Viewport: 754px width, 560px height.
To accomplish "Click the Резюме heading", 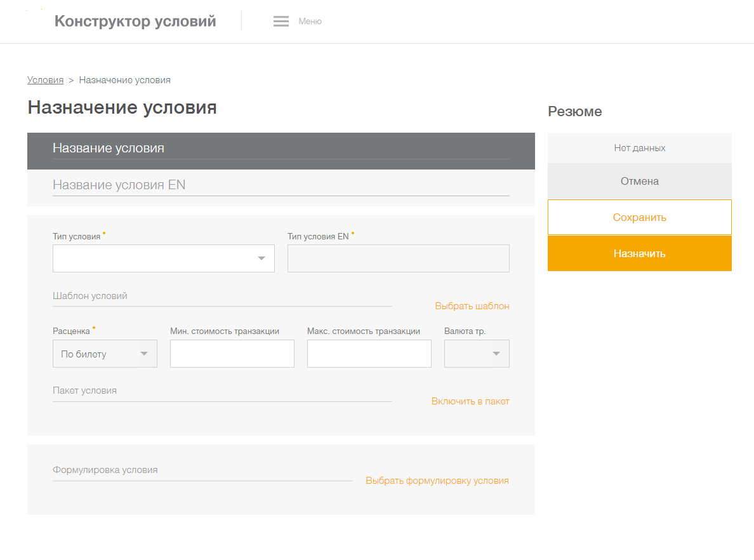I will click(x=574, y=112).
